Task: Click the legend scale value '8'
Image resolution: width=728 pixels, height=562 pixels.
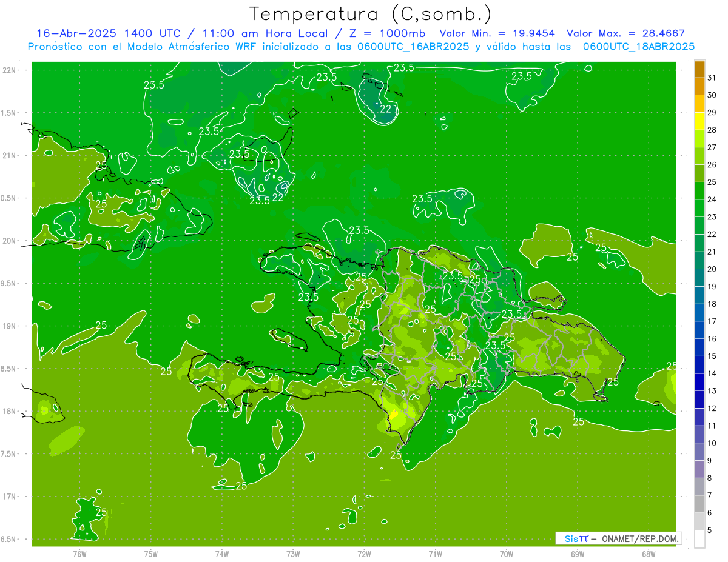Action: click(710, 478)
